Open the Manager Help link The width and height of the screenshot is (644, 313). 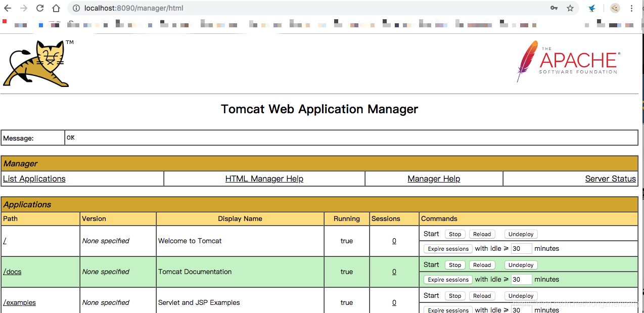coord(434,178)
